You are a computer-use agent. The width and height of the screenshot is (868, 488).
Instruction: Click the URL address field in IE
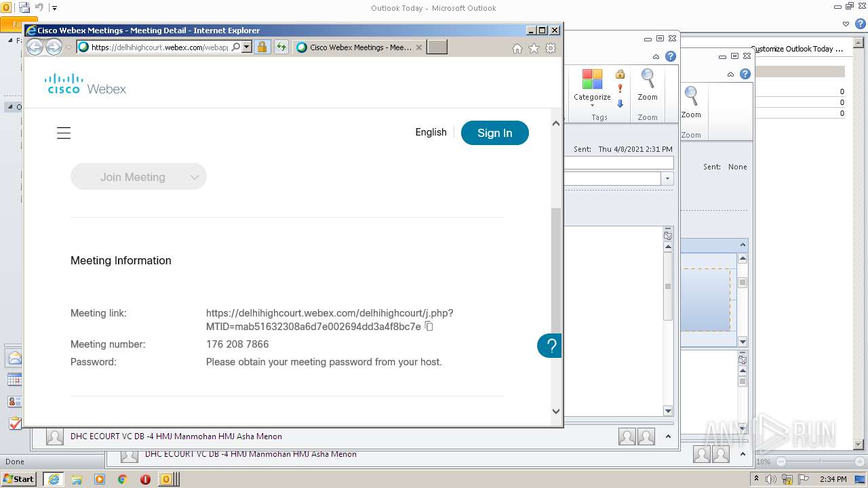(x=160, y=47)
